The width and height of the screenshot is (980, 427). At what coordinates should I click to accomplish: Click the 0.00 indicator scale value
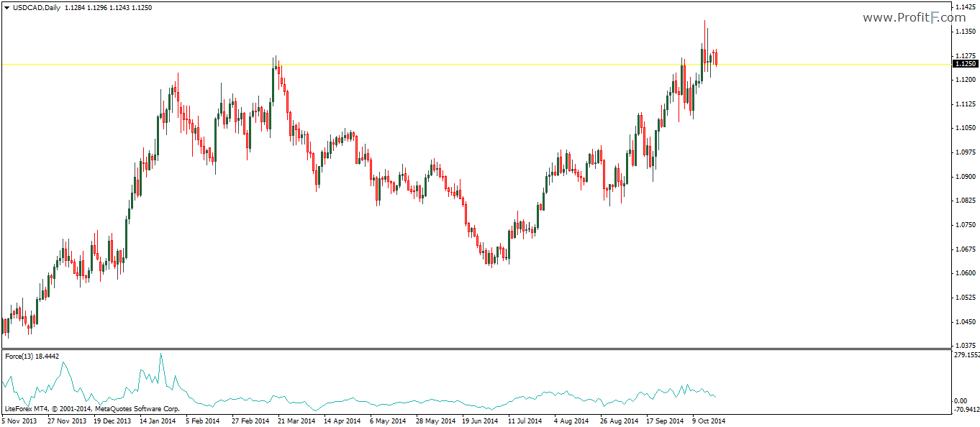tap(960, 401)
